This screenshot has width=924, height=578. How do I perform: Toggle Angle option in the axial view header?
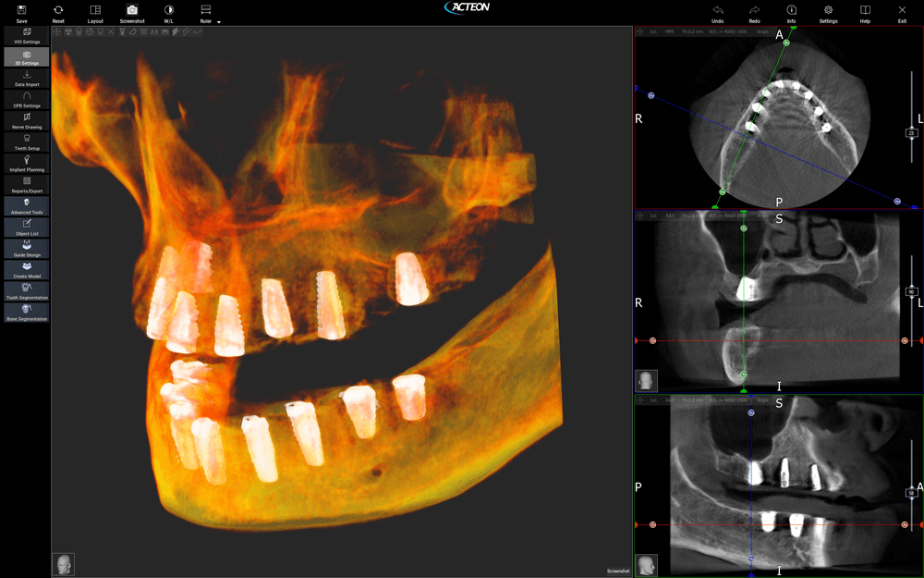(x=762, y=31)
